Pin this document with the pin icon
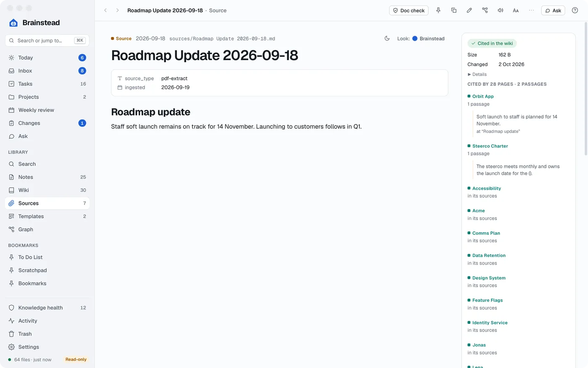588x368 pixels. click(x=438, y=11)
